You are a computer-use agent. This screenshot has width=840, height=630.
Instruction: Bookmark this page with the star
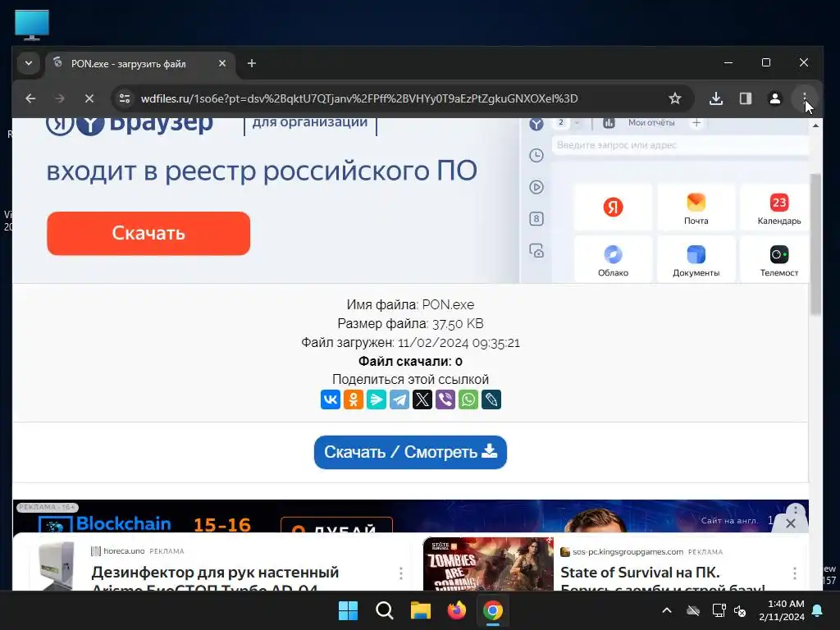675,98
